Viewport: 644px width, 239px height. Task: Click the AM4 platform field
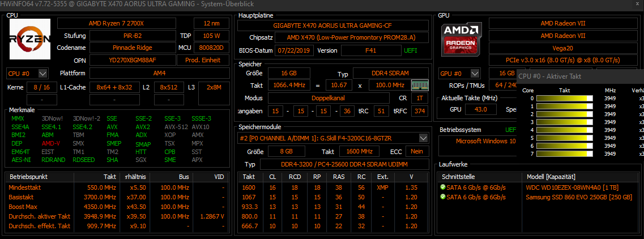(x=159, y=74)
